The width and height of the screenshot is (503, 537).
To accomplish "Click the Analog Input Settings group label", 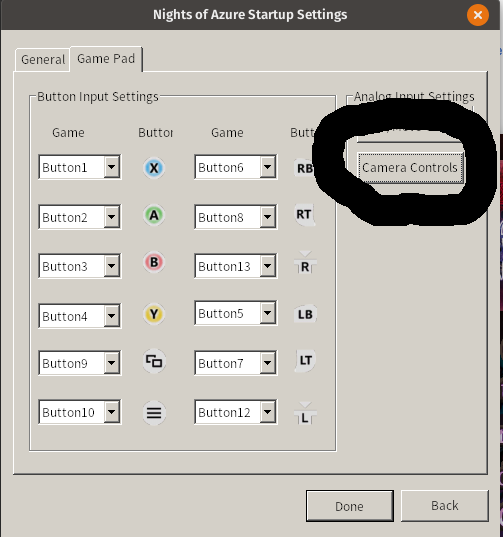I will [414, 97].
